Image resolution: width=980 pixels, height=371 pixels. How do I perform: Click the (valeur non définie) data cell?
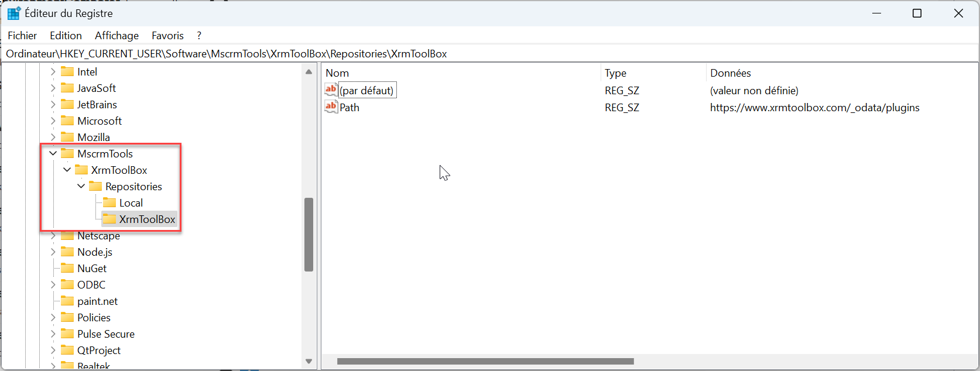[x=754, y=90]
